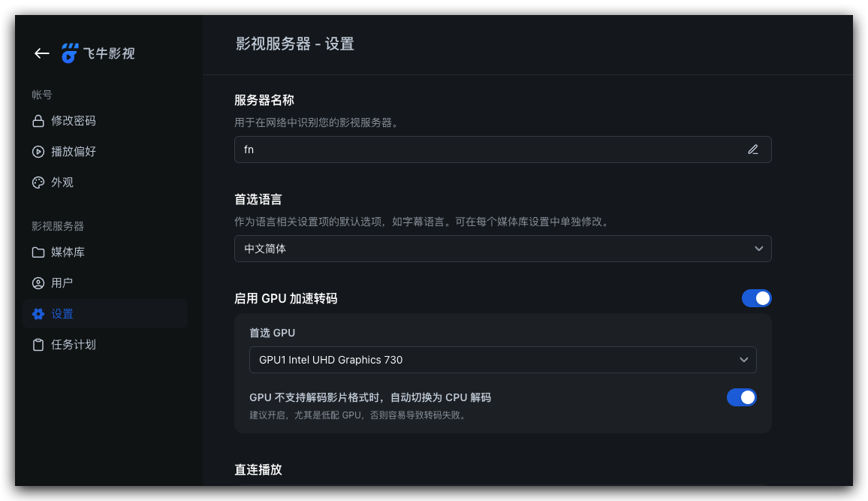Click the folder icon for 媒体库
This screenshot has height=501, width=868.
38,252
